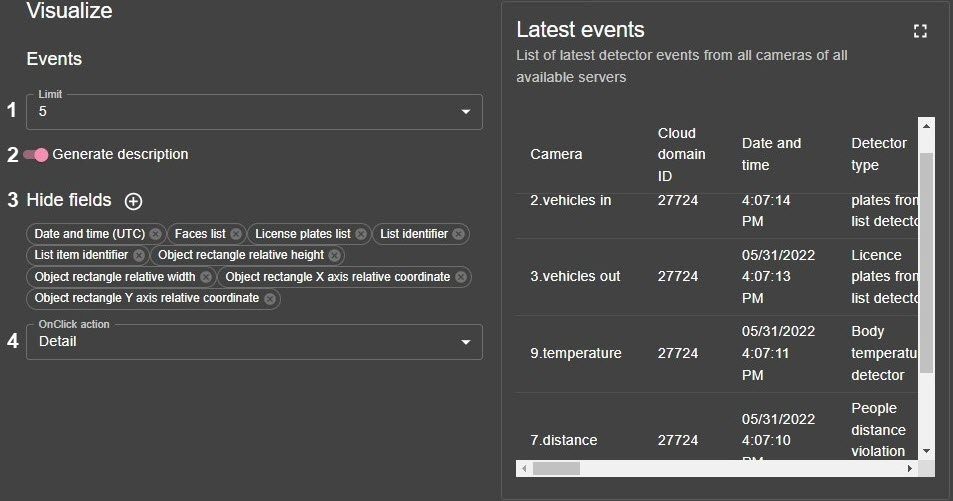Remove 'Object rectangle X axis relative coordinate' chip
The width and height of the screenshot is (953, 501).
(460, 277)
